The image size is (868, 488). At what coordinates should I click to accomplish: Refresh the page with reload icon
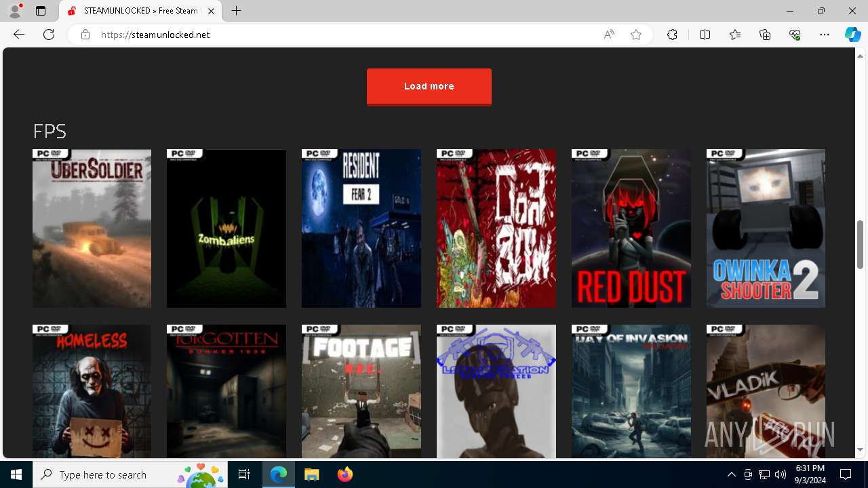pos(49,35)
